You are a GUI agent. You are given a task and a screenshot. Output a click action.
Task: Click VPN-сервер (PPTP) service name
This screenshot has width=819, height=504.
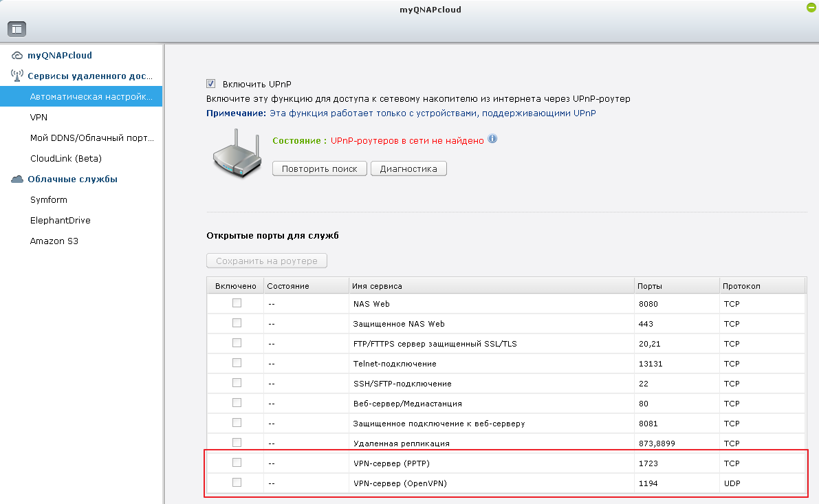coord(391,463)
